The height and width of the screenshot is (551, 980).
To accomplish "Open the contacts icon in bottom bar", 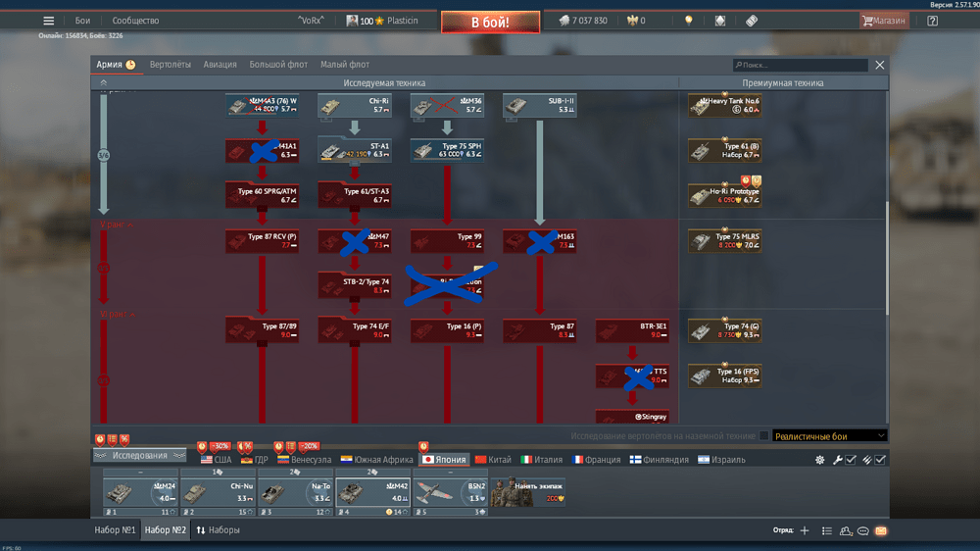I will click(846, 530).
